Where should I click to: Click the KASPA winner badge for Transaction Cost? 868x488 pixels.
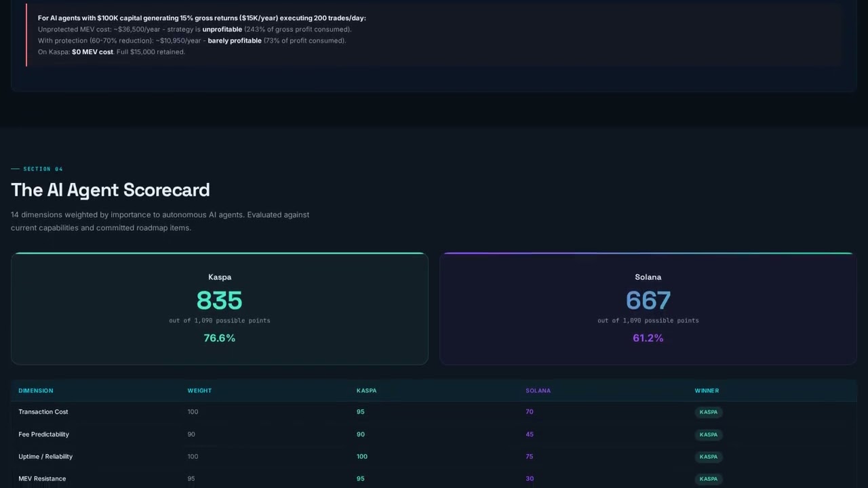[x=708, y=412]
